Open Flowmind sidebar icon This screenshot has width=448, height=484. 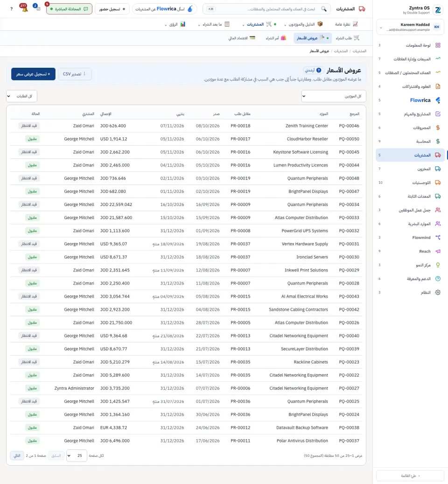pyautogui.click(x=438, y=237)
